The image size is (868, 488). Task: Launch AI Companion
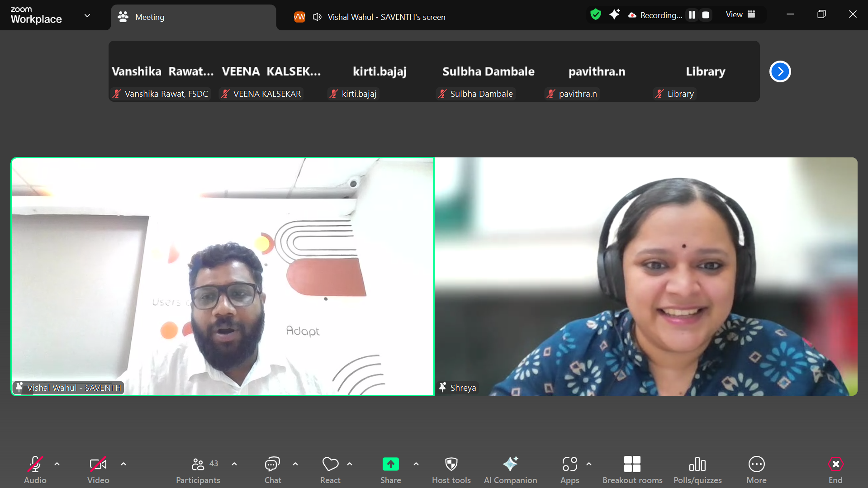coord(510,469)
